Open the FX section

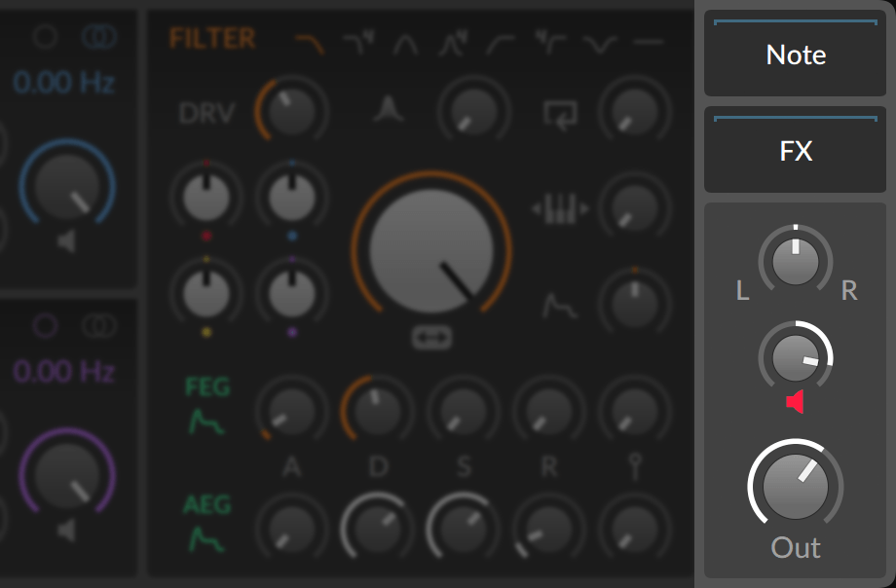tap(796, 150)
